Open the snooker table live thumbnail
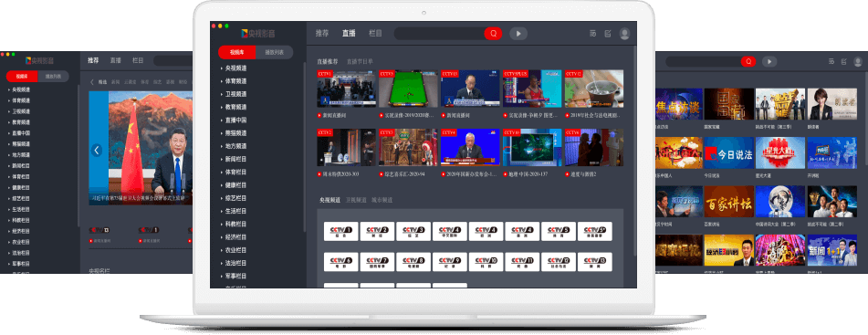This screenshot has width=868, height=335. 408,89
